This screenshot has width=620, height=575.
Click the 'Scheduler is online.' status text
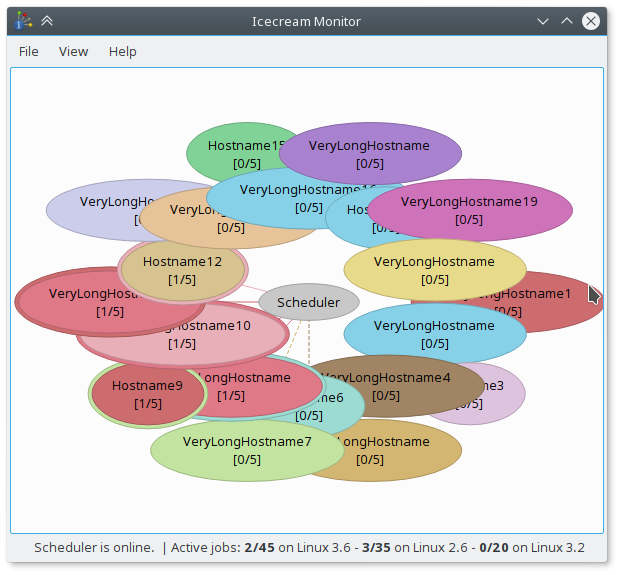coord(94,547)
